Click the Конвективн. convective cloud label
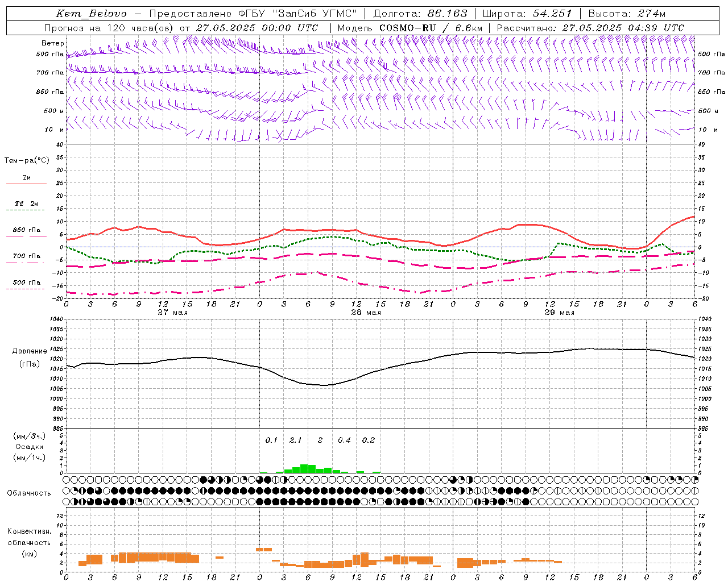Screen dimensions: 728x582 pos(29,531)
